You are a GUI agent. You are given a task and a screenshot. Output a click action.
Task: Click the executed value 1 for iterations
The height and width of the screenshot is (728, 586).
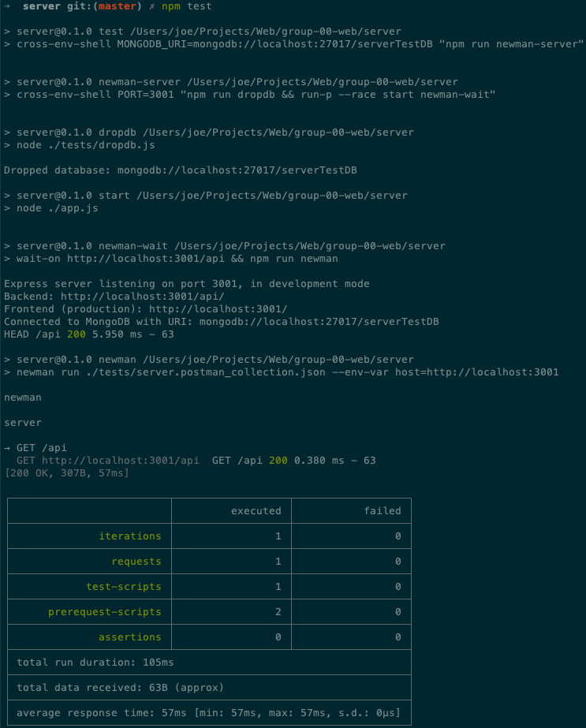pyautogui.click(x=278, y=536)
